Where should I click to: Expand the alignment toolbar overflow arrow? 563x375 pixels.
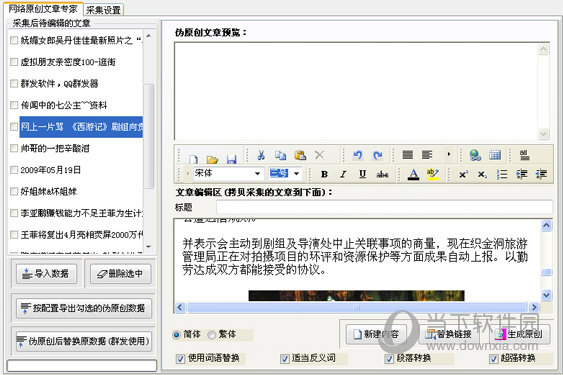coord(449,154)
